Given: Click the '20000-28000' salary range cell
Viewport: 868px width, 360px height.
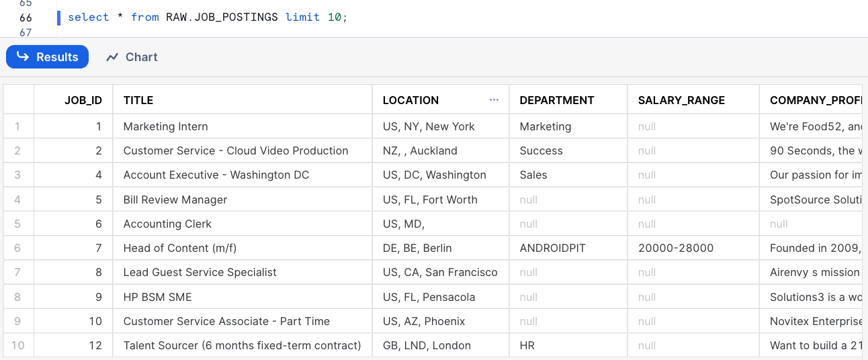Looking at the screenshot, I should [x=676, y=248].
